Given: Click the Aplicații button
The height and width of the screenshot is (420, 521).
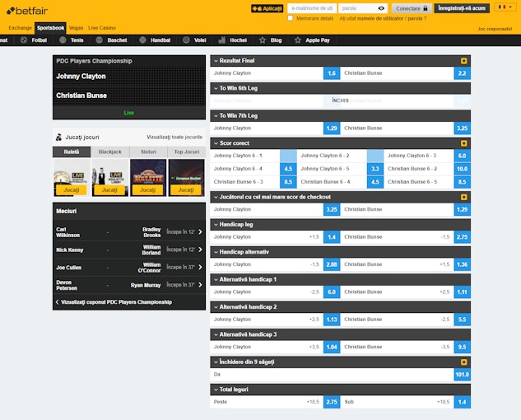Looking at the screenshot, I should (x=267, y=8).
